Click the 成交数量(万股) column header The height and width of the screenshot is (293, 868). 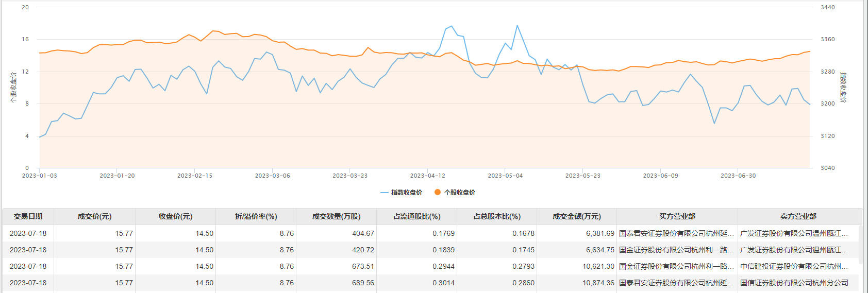point(337,217)
